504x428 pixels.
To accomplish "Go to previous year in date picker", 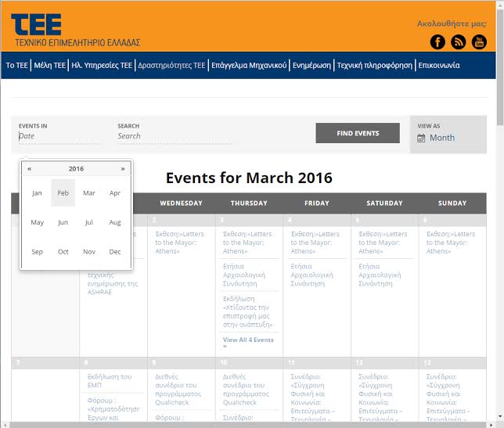I will pos(30,169).
